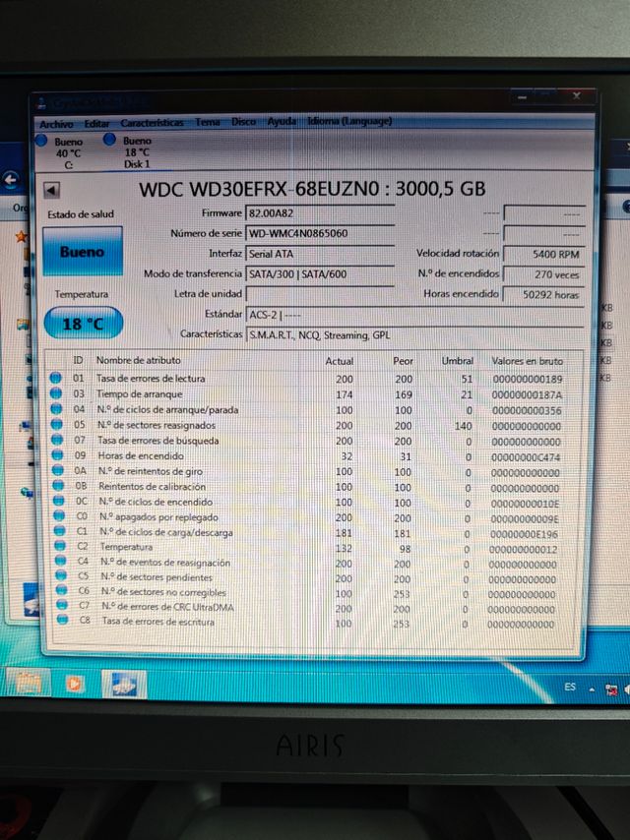Click the Firmware field 82.00A82

coord(320,212)
